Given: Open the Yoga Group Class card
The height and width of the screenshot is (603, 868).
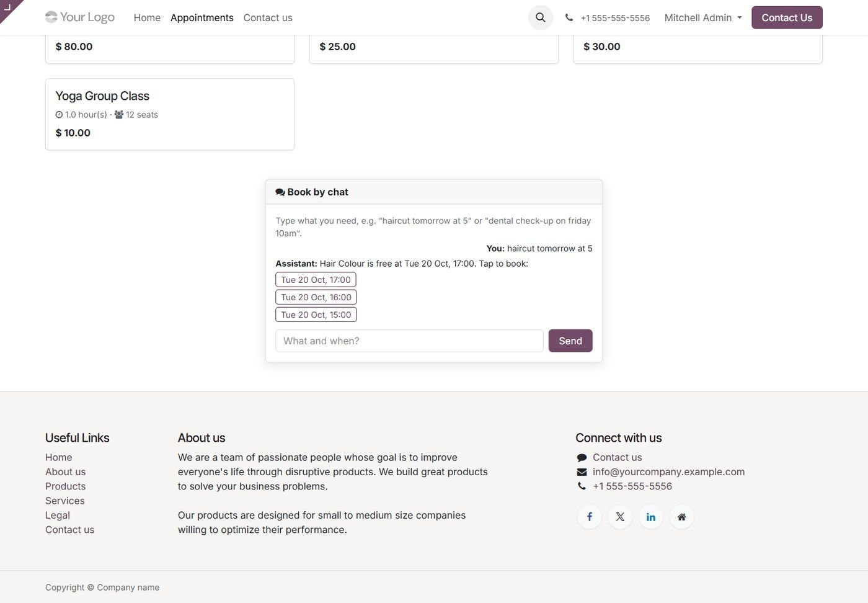Looking at the screenshot, I should click(x=170, y=114).
